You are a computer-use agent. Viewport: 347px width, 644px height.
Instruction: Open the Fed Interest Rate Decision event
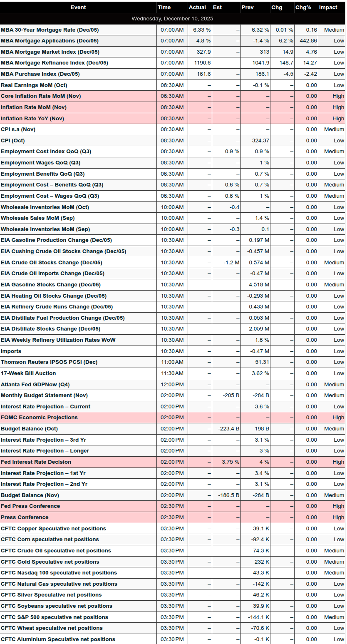pos(36,462)
